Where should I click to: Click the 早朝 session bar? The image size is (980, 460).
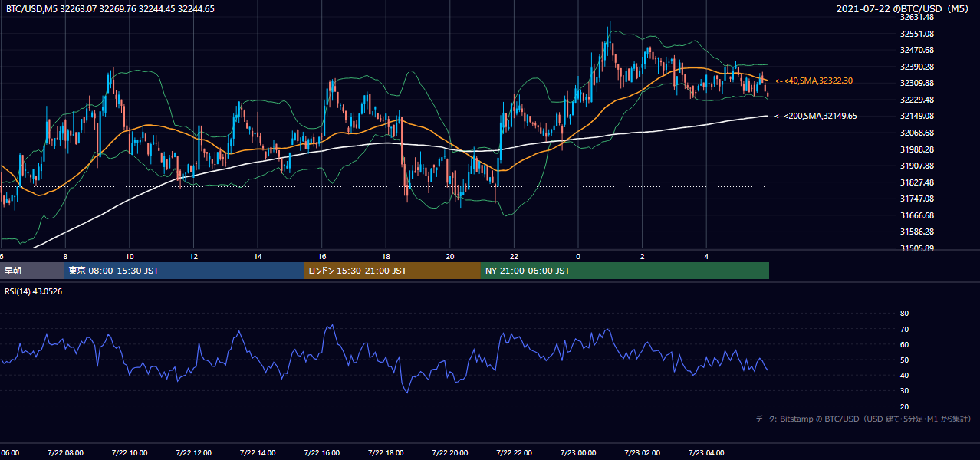click(x=31, y=271)
